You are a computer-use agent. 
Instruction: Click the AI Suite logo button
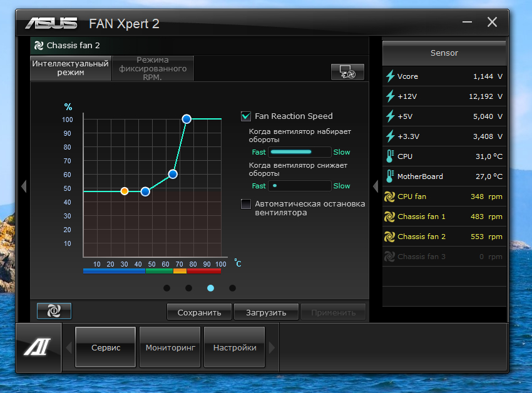(38, 347)
